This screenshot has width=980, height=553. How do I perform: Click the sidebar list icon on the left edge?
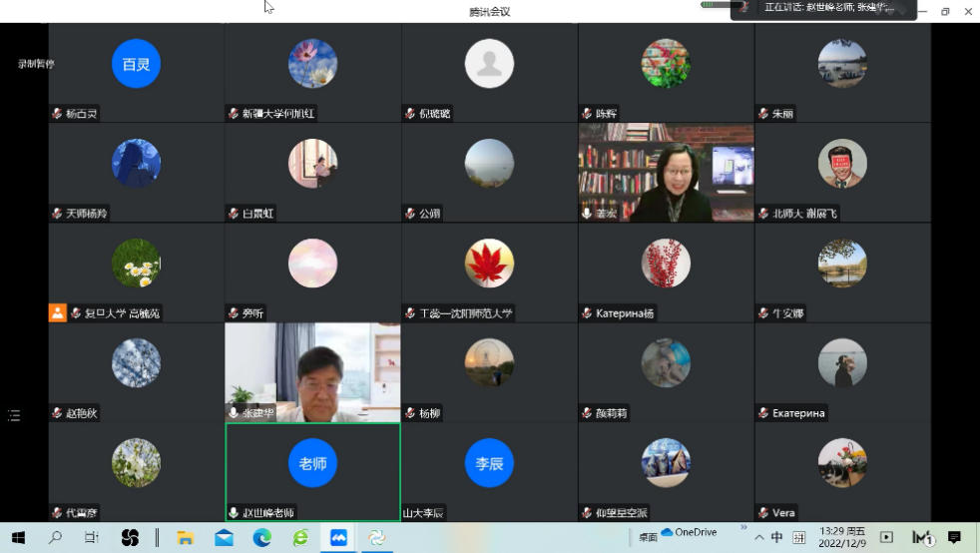(14, 415)
